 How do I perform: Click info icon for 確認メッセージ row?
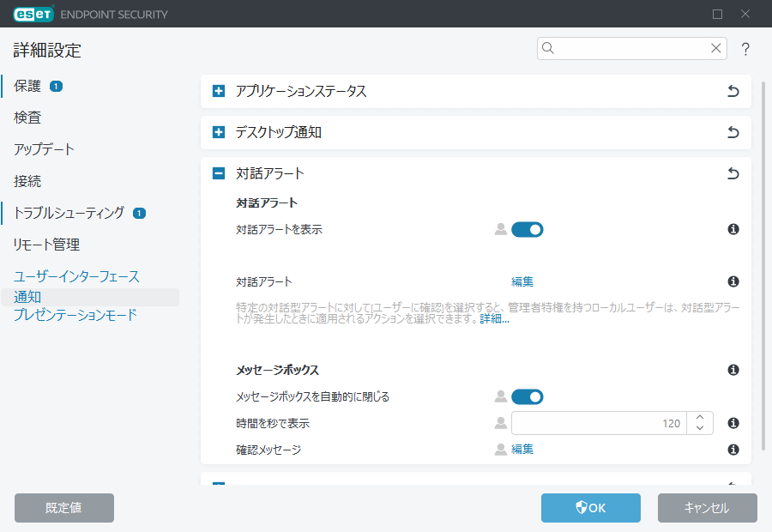tap(733, 450)
